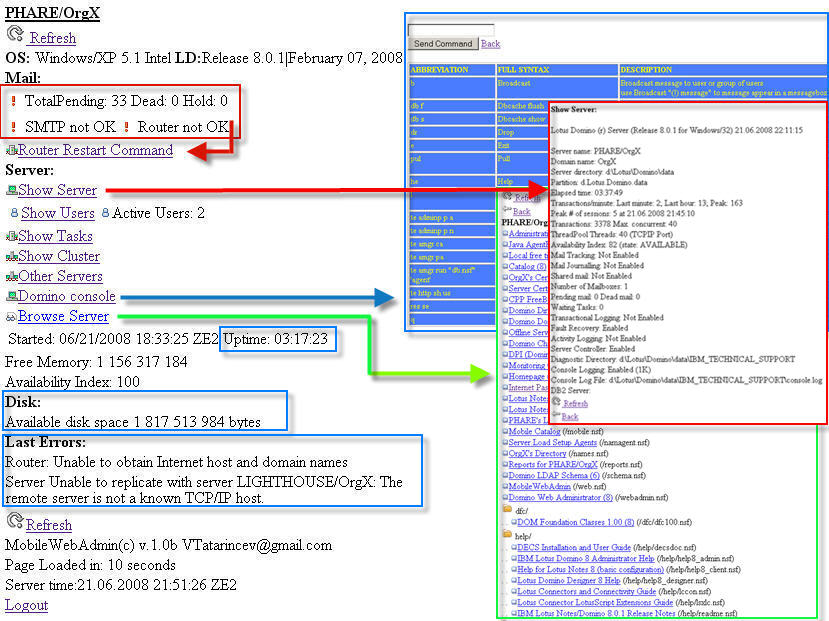829x621 pixels.
Task: Click the back arrow icon in the Show Server panel
Action: click(x=556, y=415)
